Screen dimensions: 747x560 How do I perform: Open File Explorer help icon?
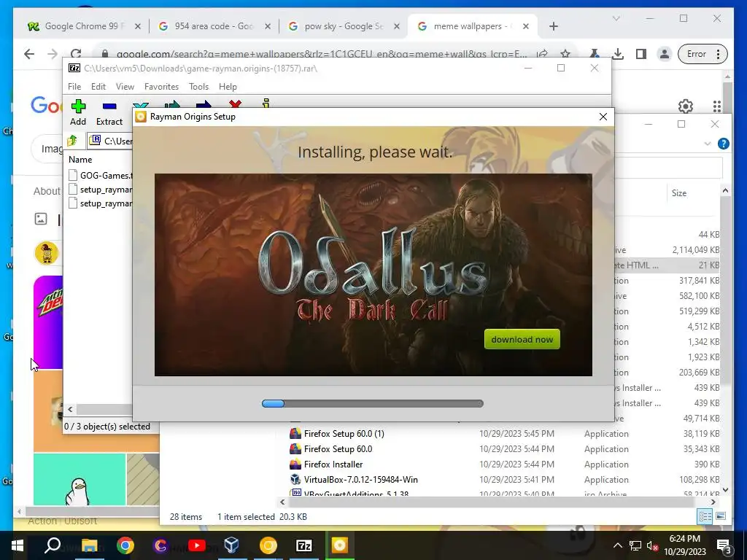click(x=723, y=144)
